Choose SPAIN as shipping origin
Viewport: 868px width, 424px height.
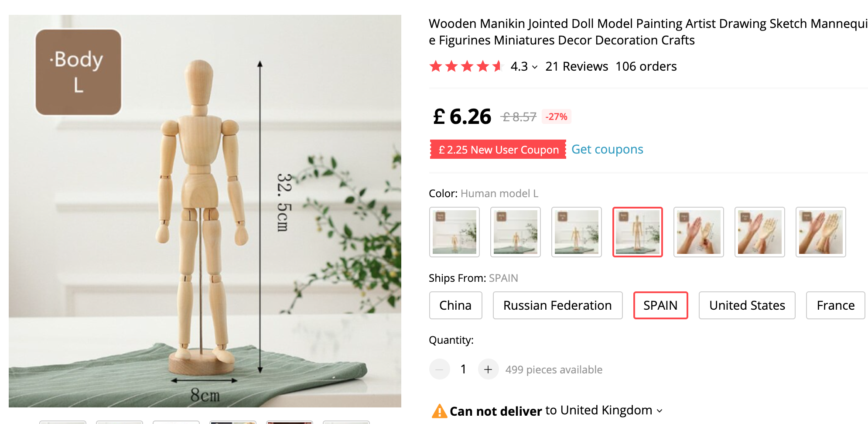coord(660,305)
